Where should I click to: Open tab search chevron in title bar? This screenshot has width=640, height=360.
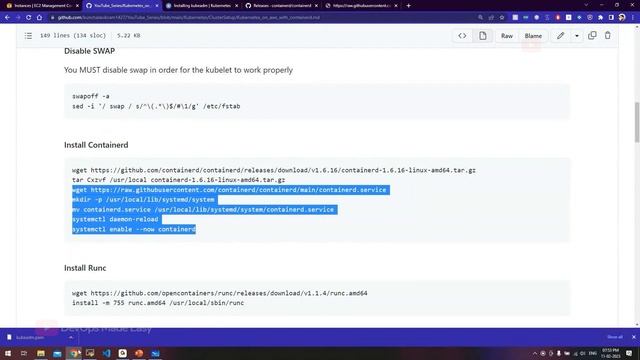(x=586, y=5)
